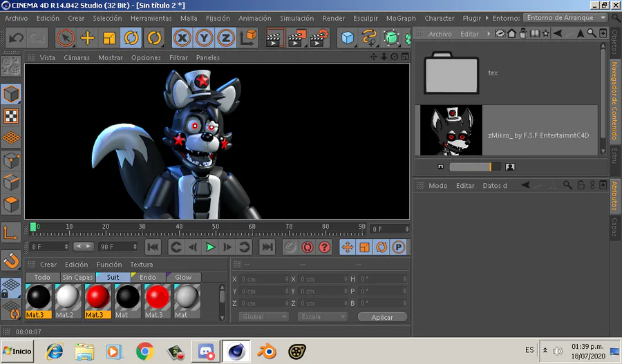Select the white Mat.2 material swatch
This screenshot has height=364, width=622.
point(68,301)
